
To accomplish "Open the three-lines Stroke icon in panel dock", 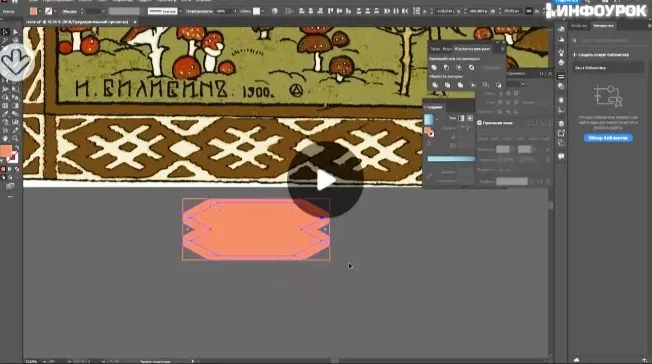I will click(x=561, y=77).
